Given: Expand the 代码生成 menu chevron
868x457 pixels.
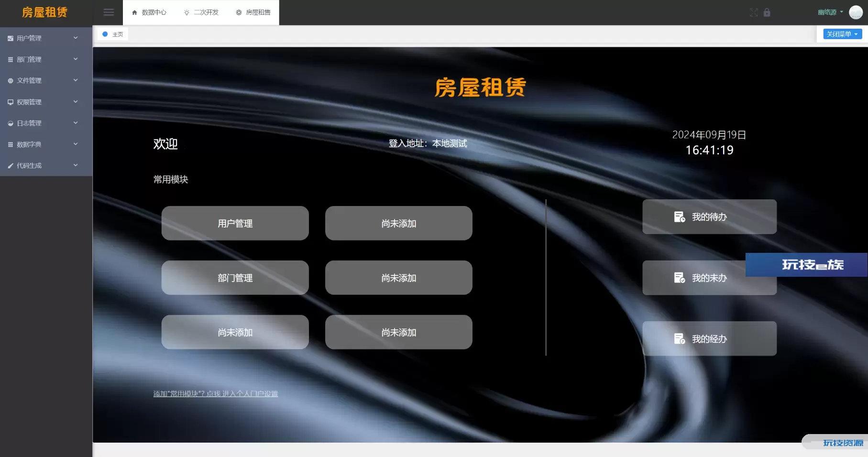Looking at the screenshot, I should (x=76, y=165).
